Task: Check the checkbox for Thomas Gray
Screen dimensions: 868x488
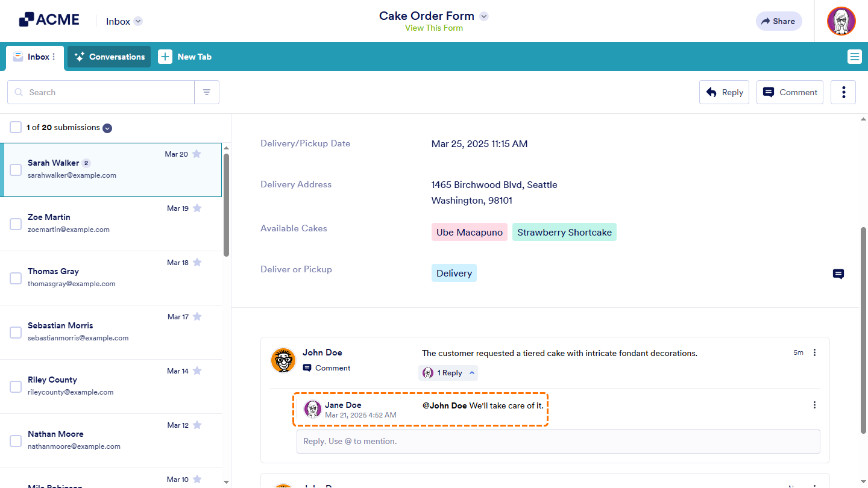Action: coord(16,278)
